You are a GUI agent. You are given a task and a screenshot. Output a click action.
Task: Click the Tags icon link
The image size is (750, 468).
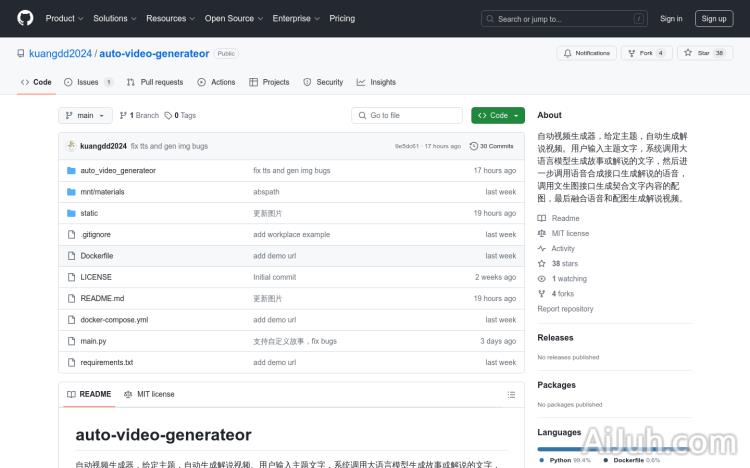click(168, 116)
